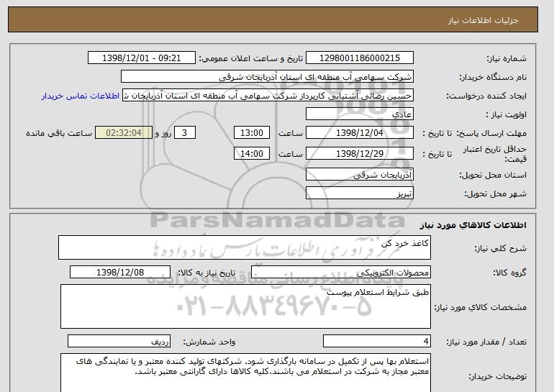The image size is (554, 392).
Task: Click the label ایجاد کننده درخواست
Action: point(486,96)
